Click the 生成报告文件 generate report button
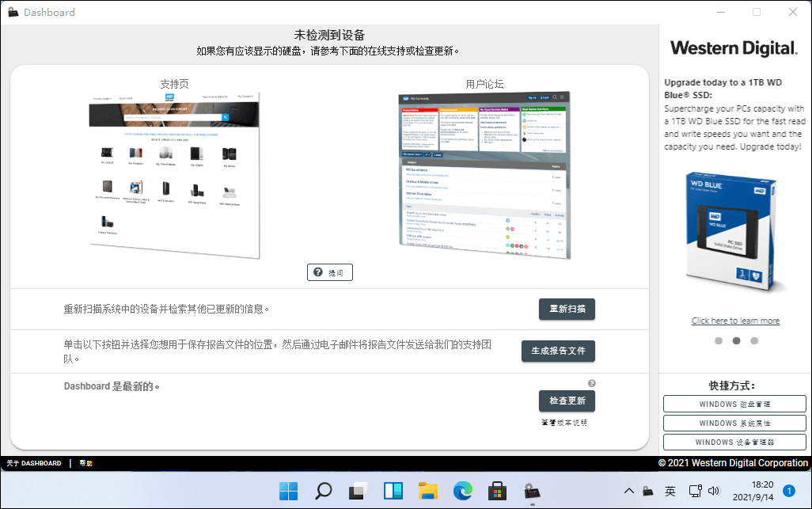The image size is (812, 509). 558,351
